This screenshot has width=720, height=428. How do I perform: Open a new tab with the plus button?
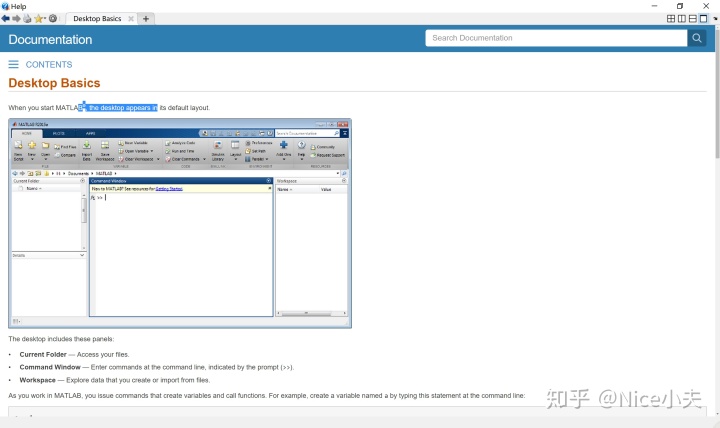tap(146, 18)
